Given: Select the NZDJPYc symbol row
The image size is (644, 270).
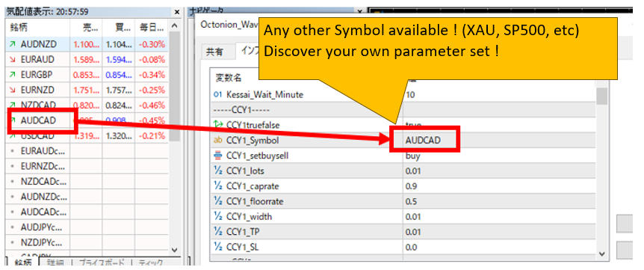Looking at the screenshot, I should (87, 242).
